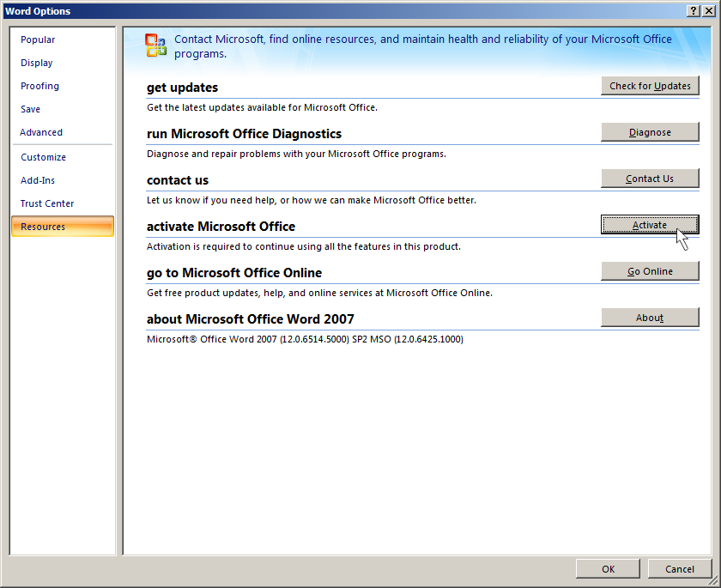Viewport: 721px width, 588px height.
Task: Switch to the Display category
Action: (37, 63)
